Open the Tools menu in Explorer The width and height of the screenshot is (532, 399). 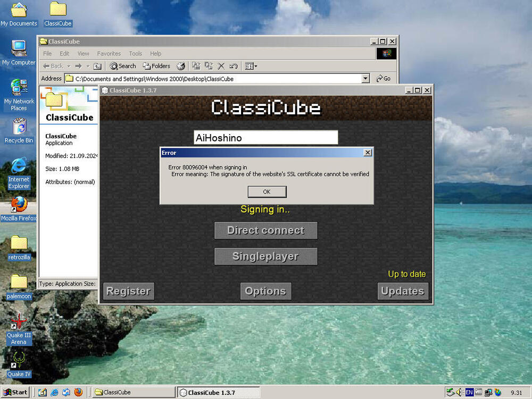(136, 54)
